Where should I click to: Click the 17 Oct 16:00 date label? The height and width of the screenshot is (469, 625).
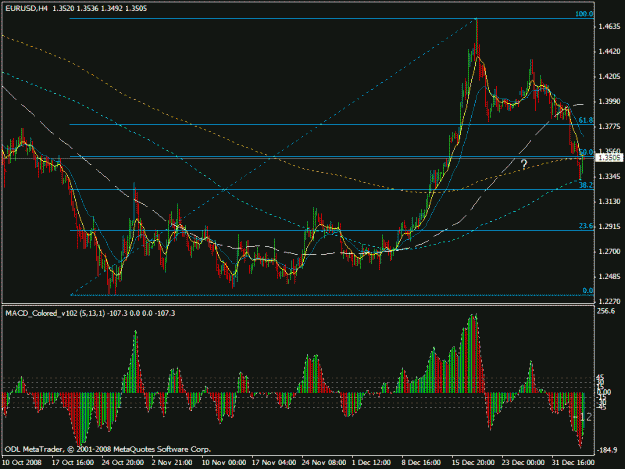(73, 463)
